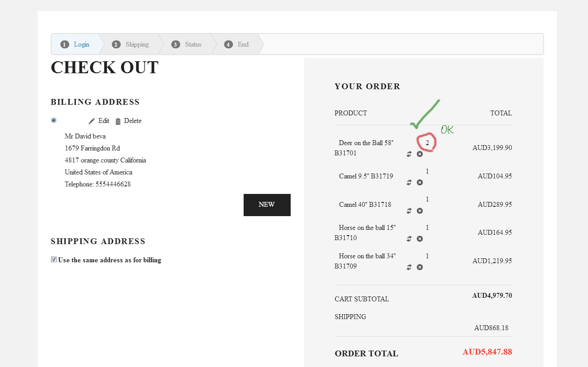Screen dimensions: 588x367
Task: Remove Camel 40" B31718 from order
Action: (420, 211)
